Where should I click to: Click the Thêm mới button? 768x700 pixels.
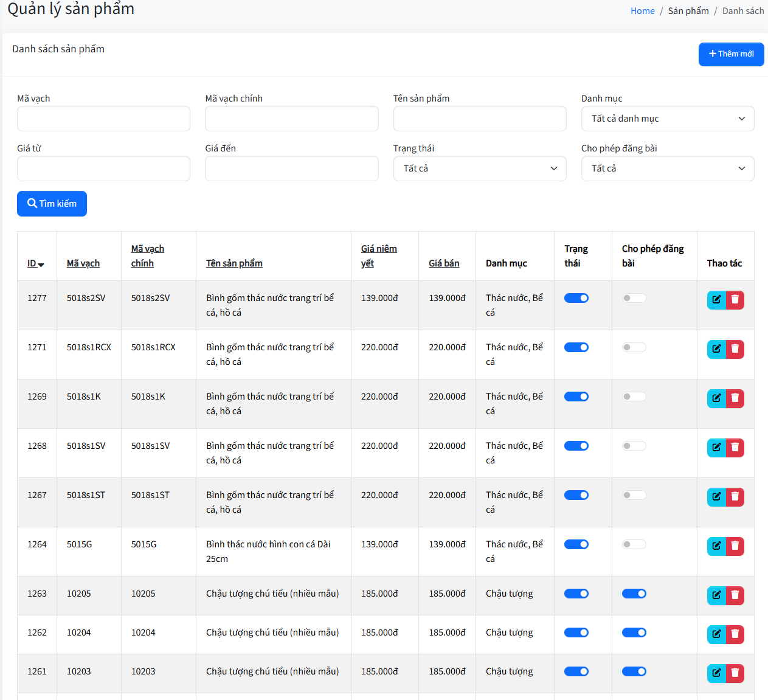[x=732, y=54]
